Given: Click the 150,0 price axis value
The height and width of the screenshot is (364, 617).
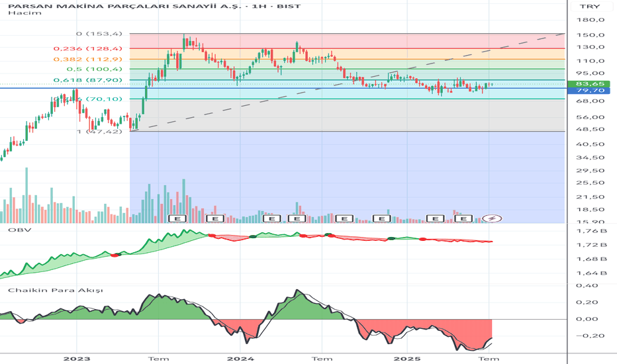Looking at the screenshot, I should (x=591, y=35).
